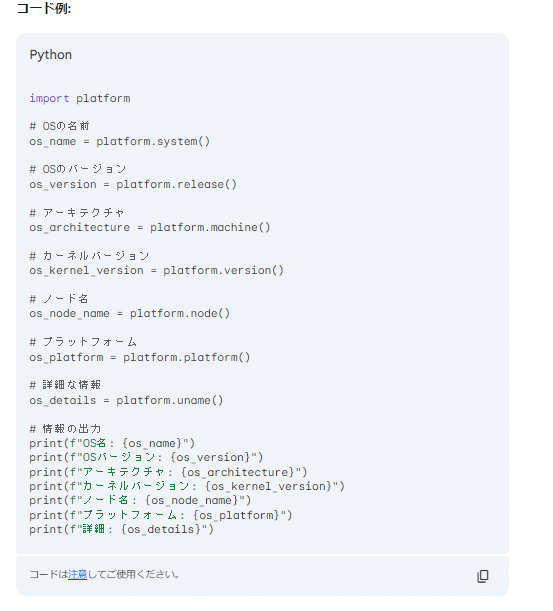Click the print 詳細 os_details statement
553x611 pixels.
[122, 529]
